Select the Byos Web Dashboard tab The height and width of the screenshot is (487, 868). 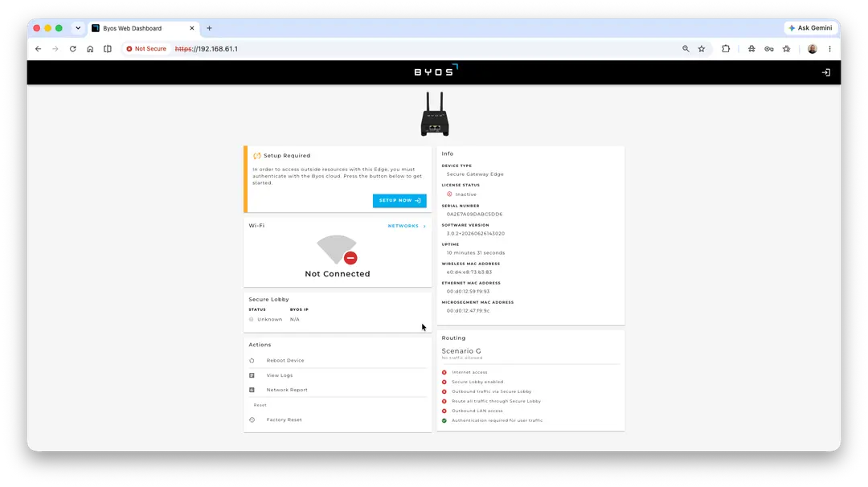tap(143, 28)
